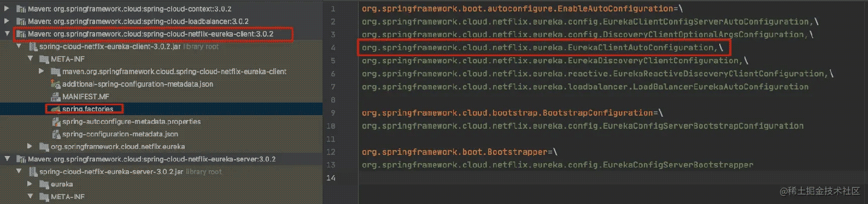
Task: Expand maven.org.springframework.cloud folder node
Action: coord(42,71)
